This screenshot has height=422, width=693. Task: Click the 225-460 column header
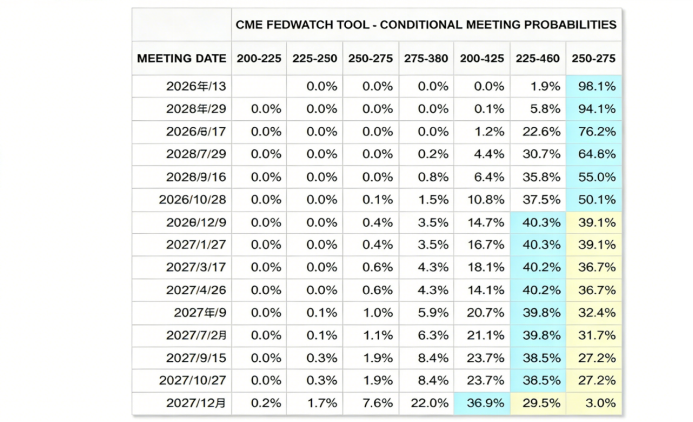537,59
